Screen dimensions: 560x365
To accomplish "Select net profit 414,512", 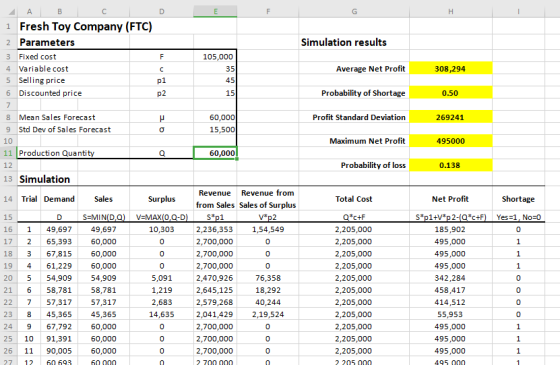I will tap(450, 302).
